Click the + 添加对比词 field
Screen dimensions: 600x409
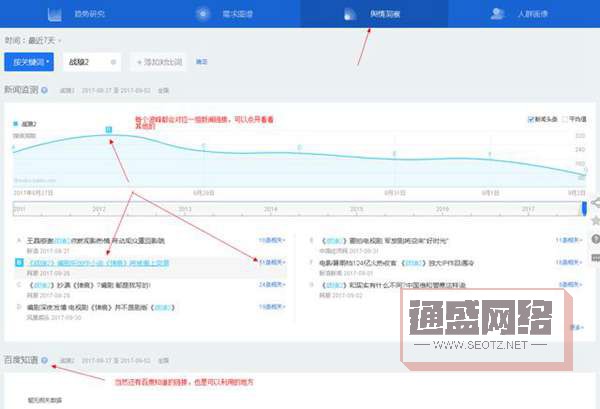159,62
